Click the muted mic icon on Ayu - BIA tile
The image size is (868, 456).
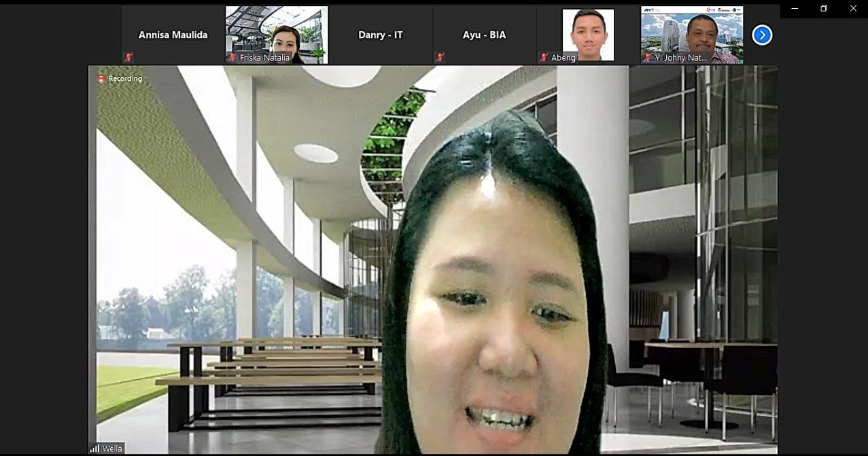click(440, 58)
